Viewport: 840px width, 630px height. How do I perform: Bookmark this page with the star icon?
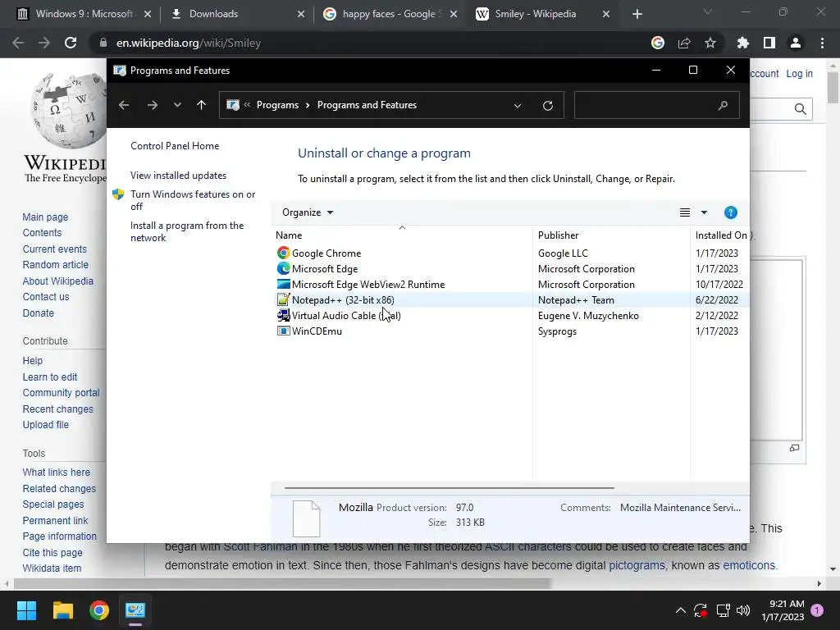tap(710, 43)
